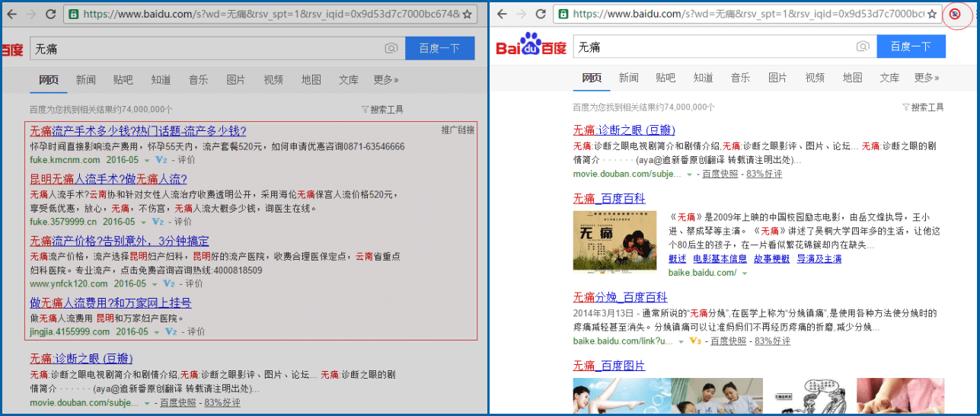The width and height of the screenshot is (980, 416).
Task: Click the 83%好评 link in the left window
Action: 222,402
